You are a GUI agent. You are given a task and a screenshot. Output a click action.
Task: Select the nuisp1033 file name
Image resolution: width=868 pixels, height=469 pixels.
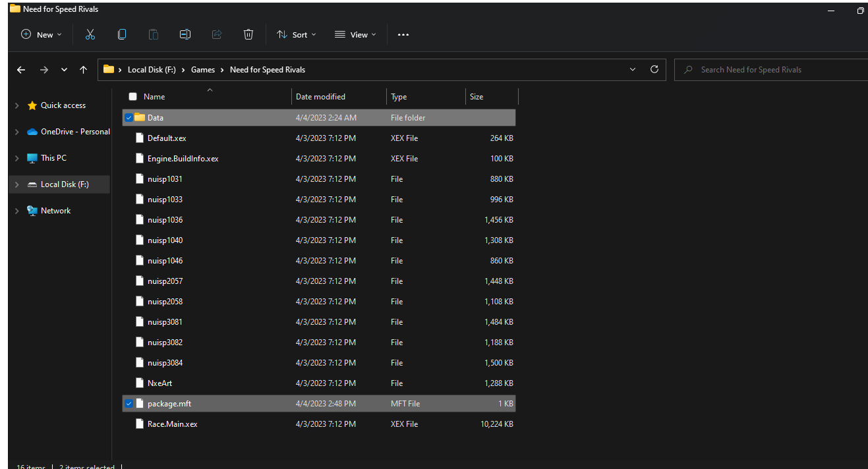(165, 199)
